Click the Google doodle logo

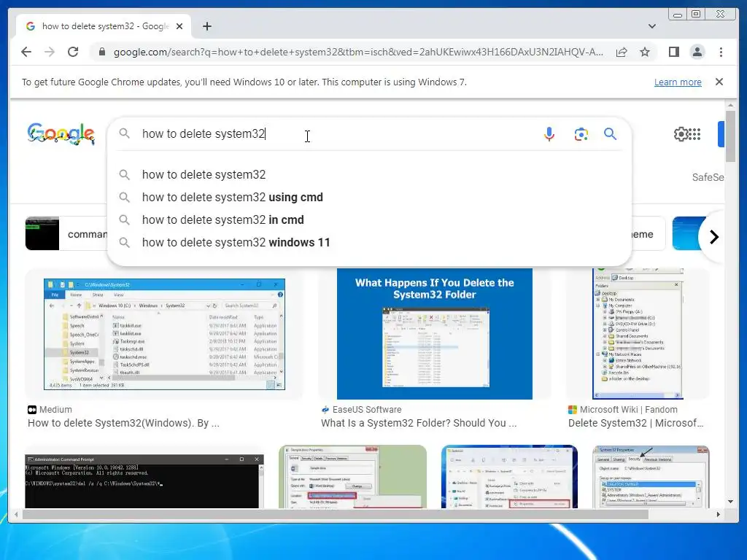coord(61,134)
